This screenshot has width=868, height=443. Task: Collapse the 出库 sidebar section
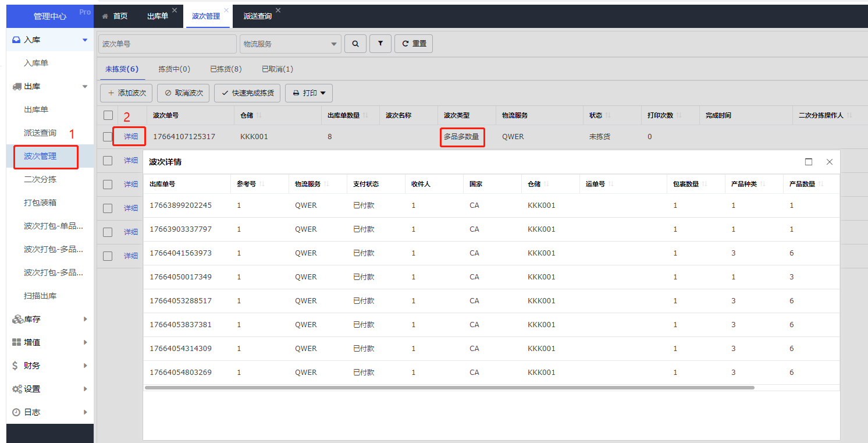85,86
